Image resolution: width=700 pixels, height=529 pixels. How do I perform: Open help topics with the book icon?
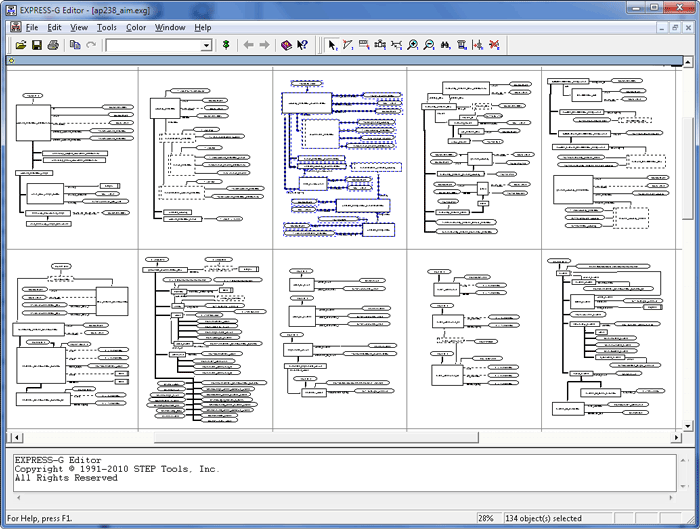[286, 45]
